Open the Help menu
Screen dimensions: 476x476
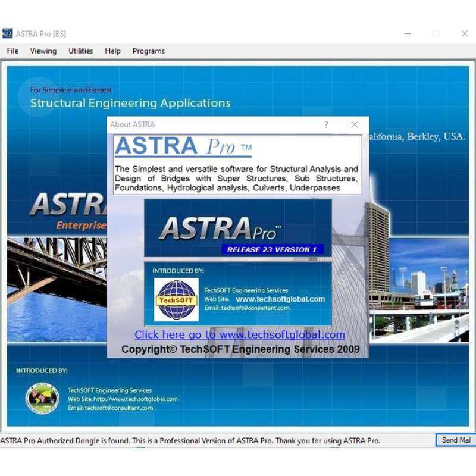pos(112,51)
